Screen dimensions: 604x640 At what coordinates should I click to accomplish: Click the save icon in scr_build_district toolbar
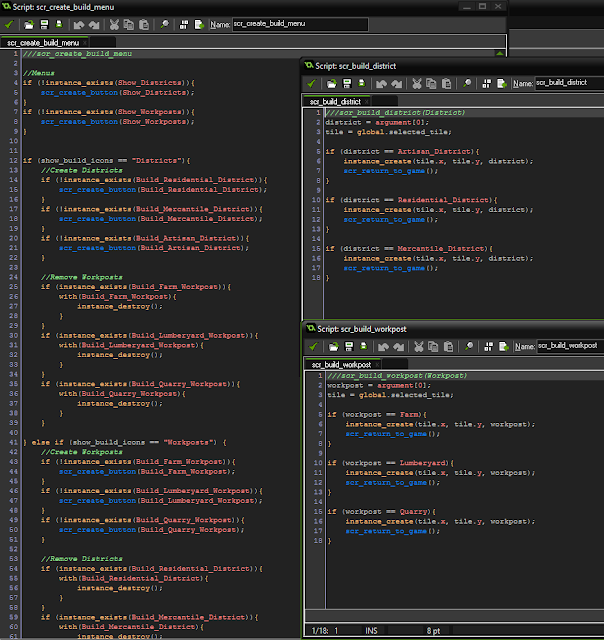pyautogui.click(x=346, y=83)
